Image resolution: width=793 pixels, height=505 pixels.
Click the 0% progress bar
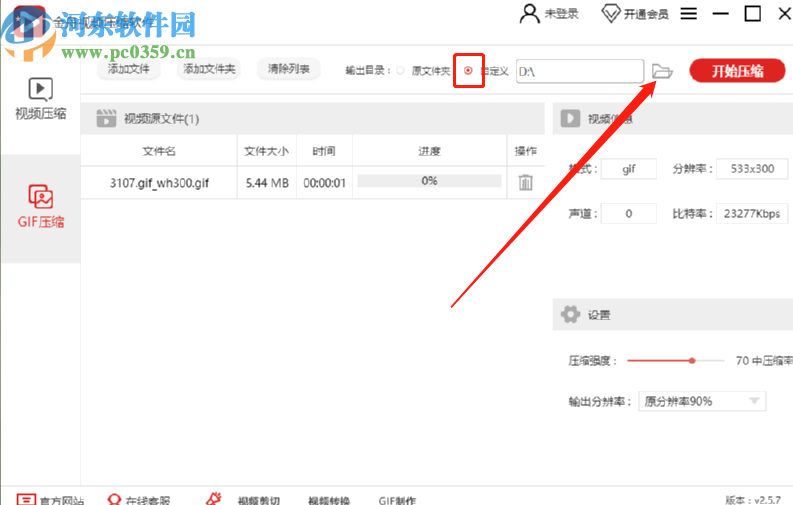(x=429, y=181)
